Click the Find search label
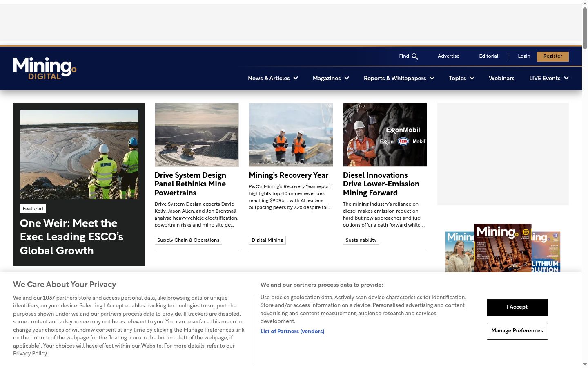 (404, 56)
